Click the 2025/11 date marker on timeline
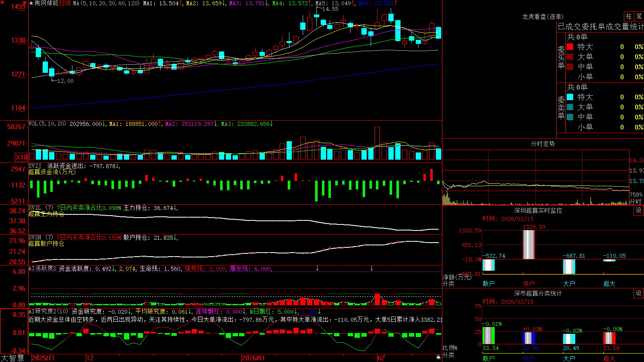 (43, 358)
